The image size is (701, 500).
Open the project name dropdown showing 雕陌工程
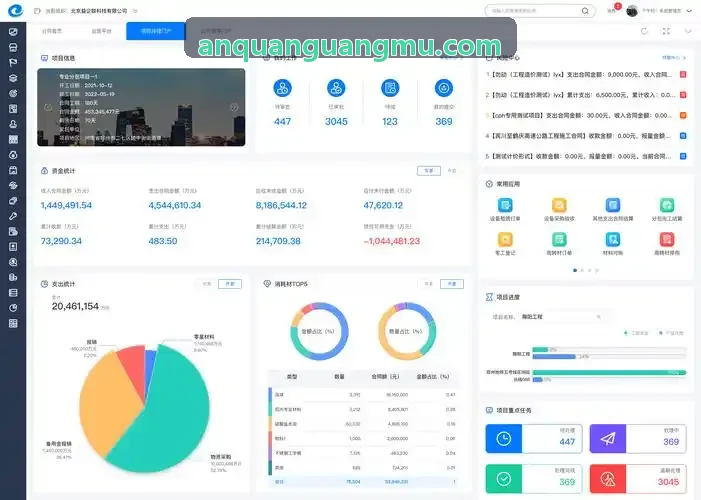tap(562, 317)
